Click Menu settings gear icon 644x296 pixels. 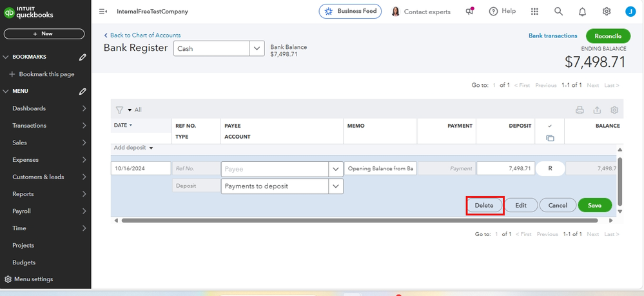pos(8,279)
